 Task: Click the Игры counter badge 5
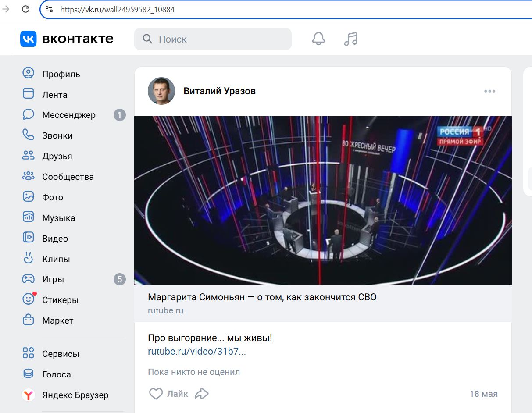pyautogui.click(x=120, y=279)
